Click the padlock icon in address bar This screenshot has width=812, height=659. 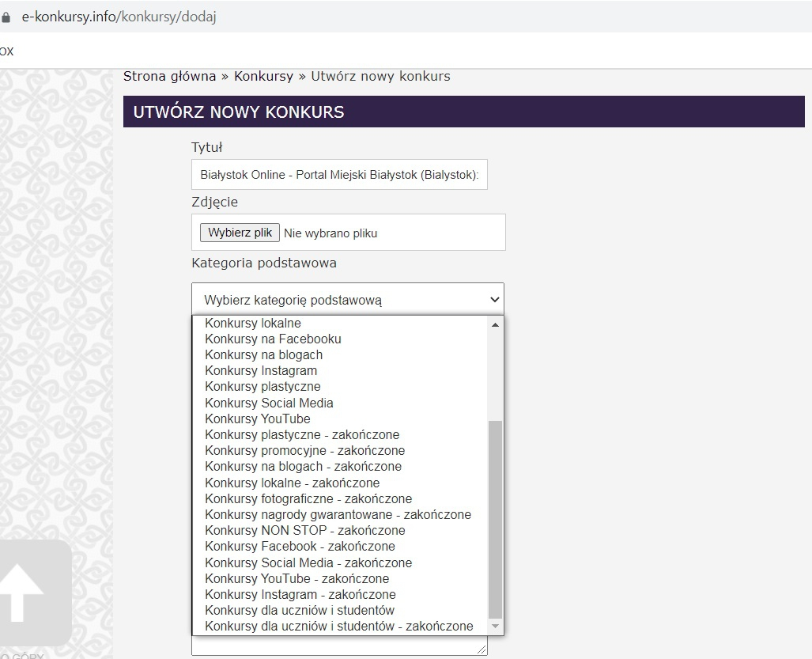6,17
